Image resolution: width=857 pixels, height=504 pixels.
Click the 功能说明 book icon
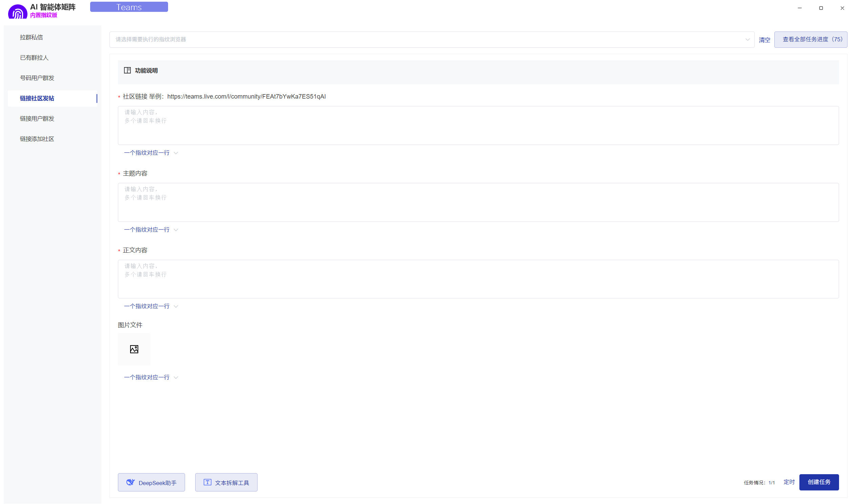127,70
